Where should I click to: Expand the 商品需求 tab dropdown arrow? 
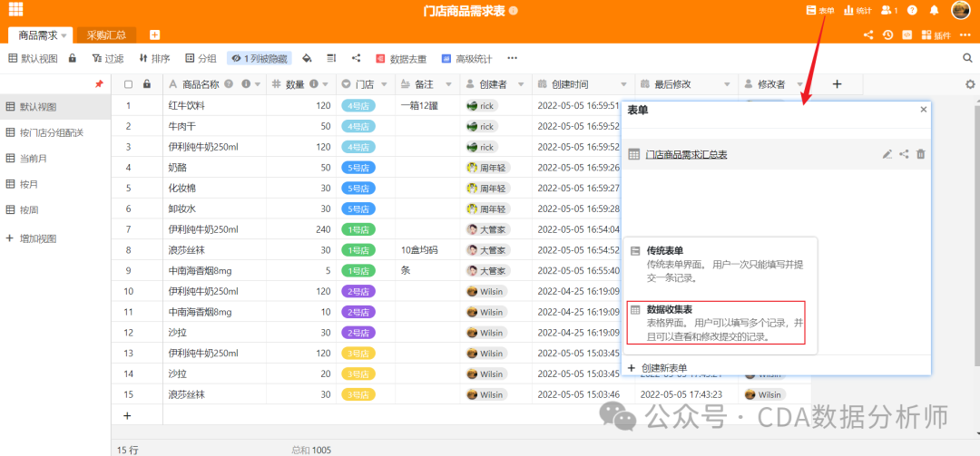64,35
